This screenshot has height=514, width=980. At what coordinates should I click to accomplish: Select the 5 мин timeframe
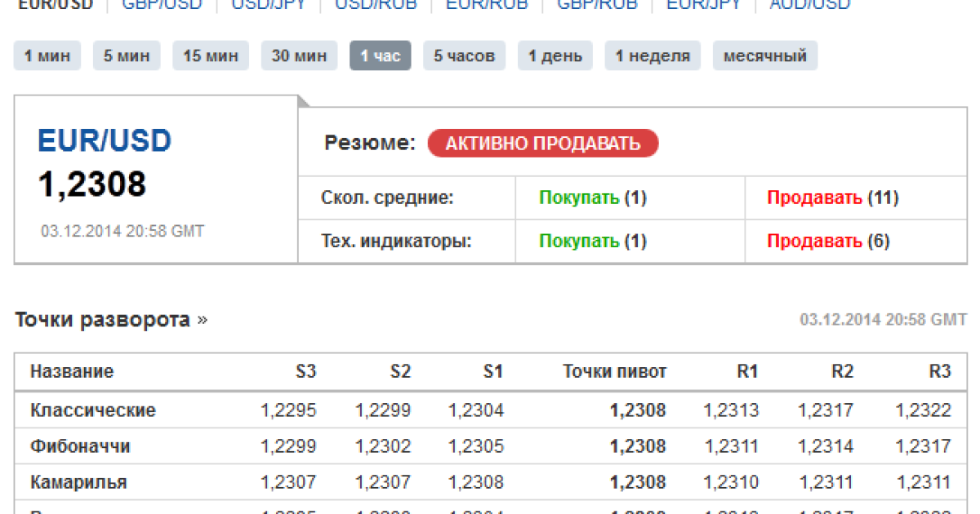pyautogui.click(x=127, y=55)
